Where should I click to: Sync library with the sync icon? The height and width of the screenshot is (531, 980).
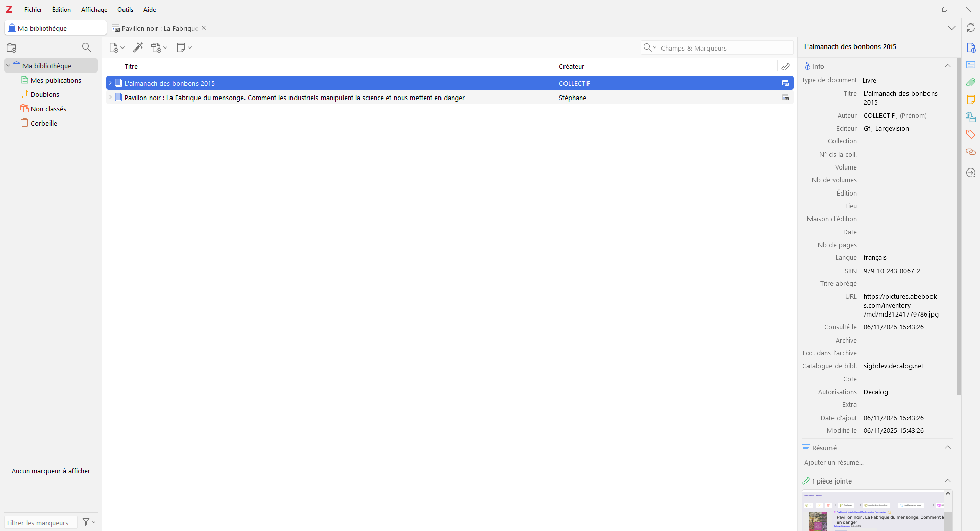971,28
